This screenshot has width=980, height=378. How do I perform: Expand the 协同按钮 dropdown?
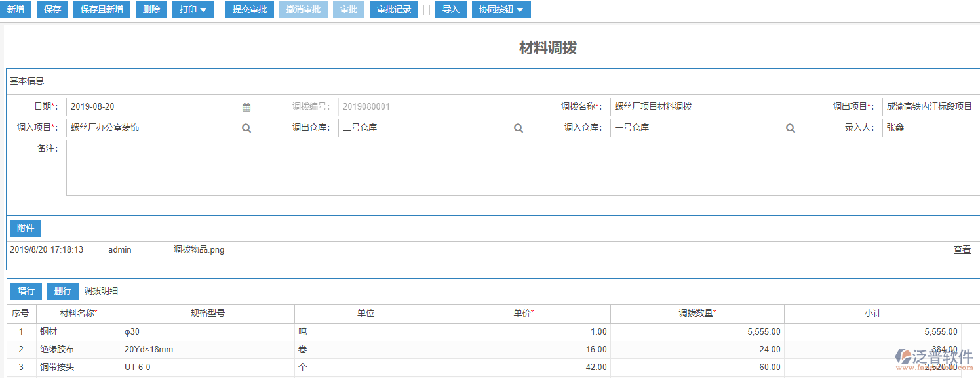[501, 9]
